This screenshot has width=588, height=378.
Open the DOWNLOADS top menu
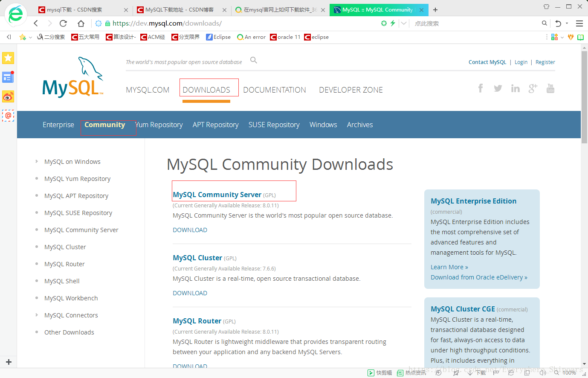206,90
